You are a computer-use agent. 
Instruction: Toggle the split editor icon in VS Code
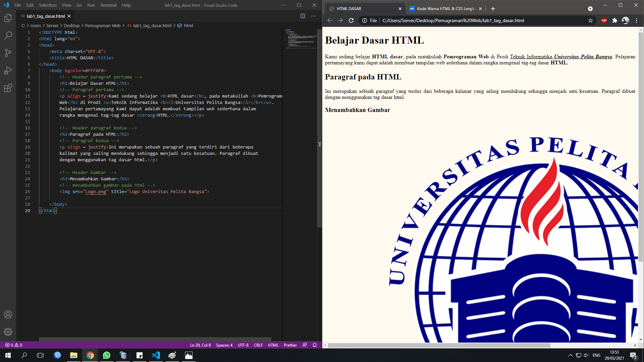tap(303, 16)
